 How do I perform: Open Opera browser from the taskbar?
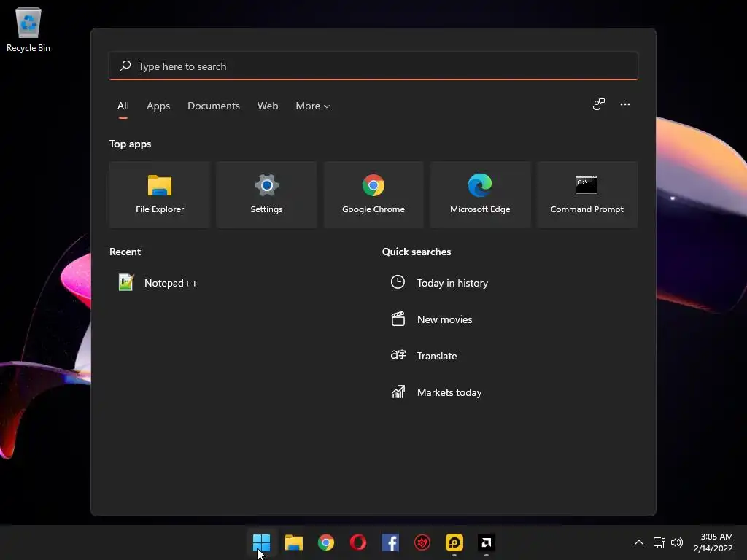coord(357,542)
